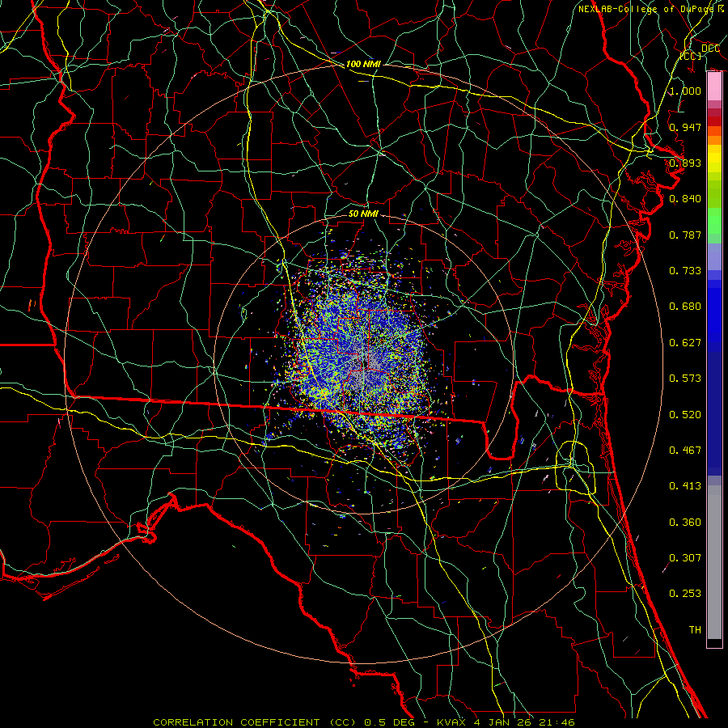The height and width of the screenshot is (728, 728).
Task: Select the 0.893 legend value
Action: tap(685, 163)
